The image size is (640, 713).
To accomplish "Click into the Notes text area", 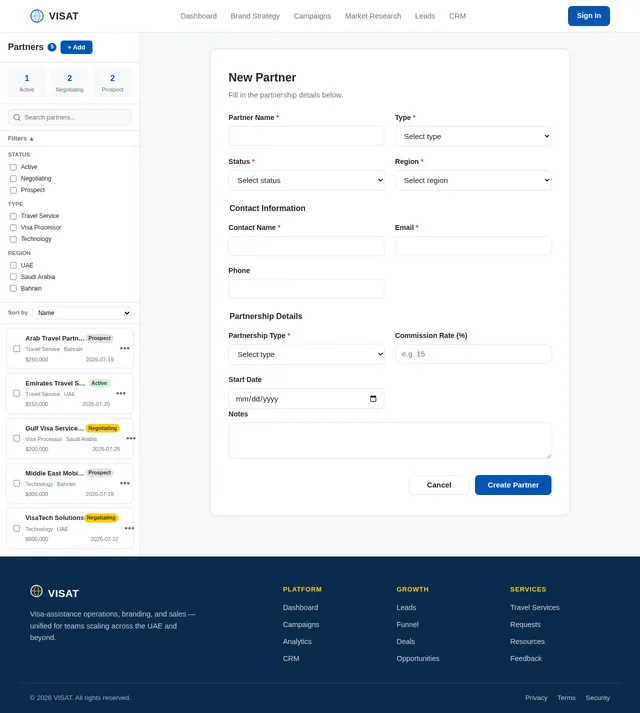I will point(390,441).
